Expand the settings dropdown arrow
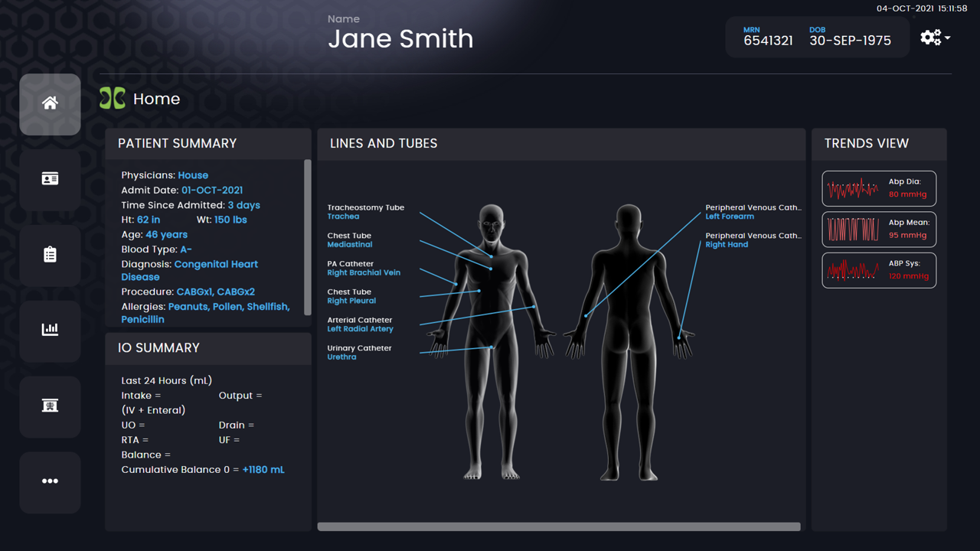Viewport: 980px width, 551px height. [x=948, y=37]
